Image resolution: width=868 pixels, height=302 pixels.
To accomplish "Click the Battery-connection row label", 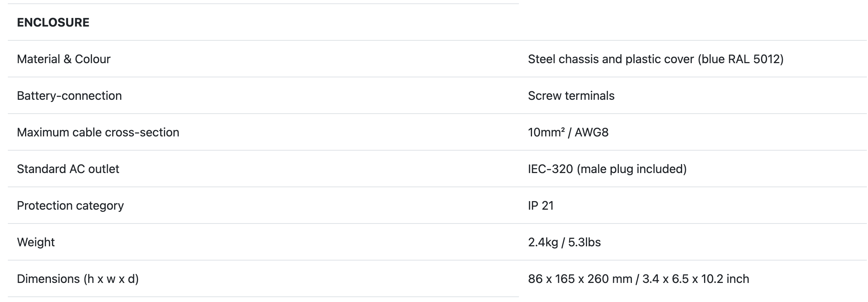I will point(69,96).
